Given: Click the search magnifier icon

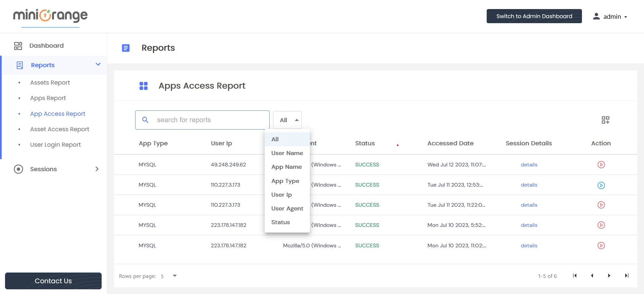Looking at the screenshot, I should click(145, 120).
